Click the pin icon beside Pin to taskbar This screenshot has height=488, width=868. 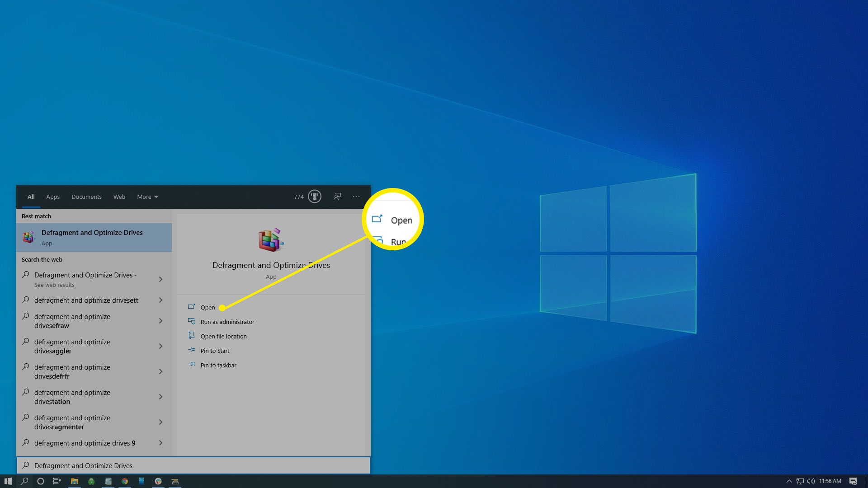pos(192,365)
